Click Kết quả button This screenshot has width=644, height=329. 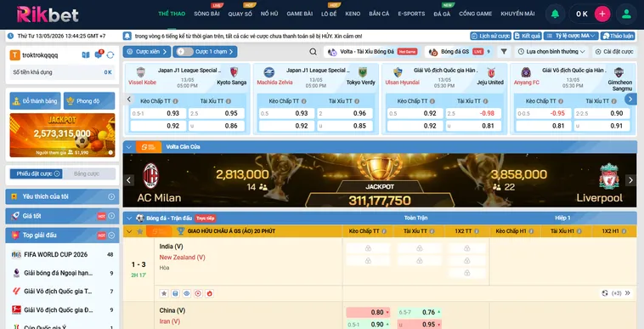(528, 37)
